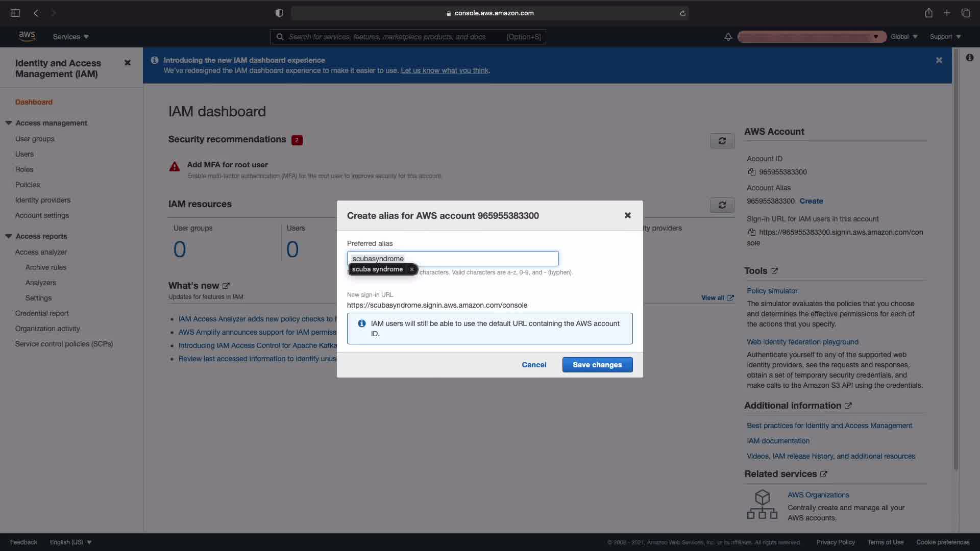Open the info panel icon at right edge
Viewport: 980px width, 551px height.
click(969, 58)
